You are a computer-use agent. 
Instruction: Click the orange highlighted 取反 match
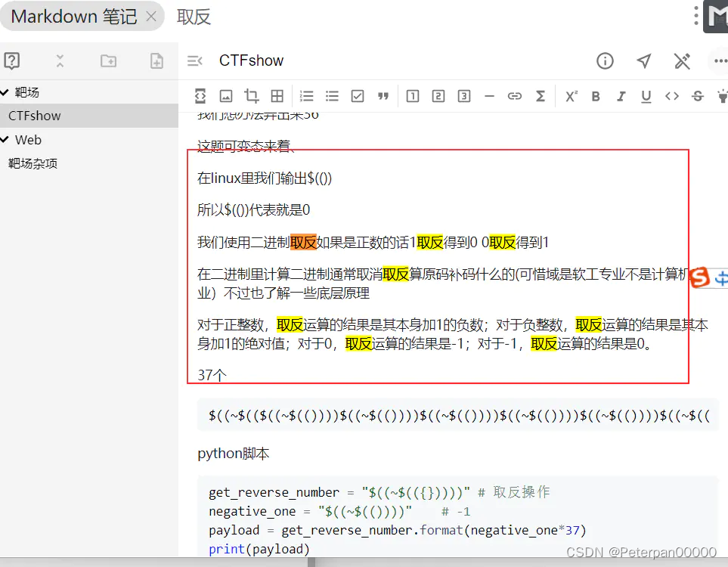coord(303,242)
